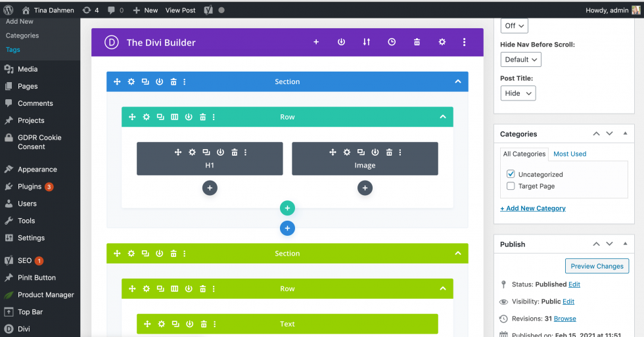Move Publish panel up with arrow
This screenshot has height=337, width=644.
click(x=597, y=244)
